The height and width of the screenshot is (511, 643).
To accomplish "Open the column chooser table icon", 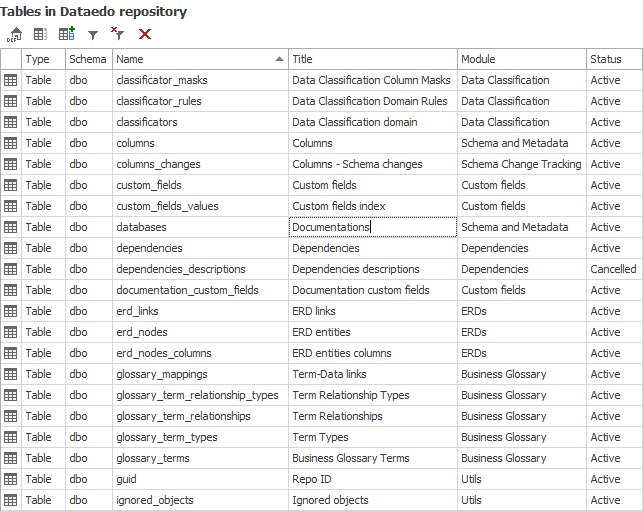I will pos(41,34).
